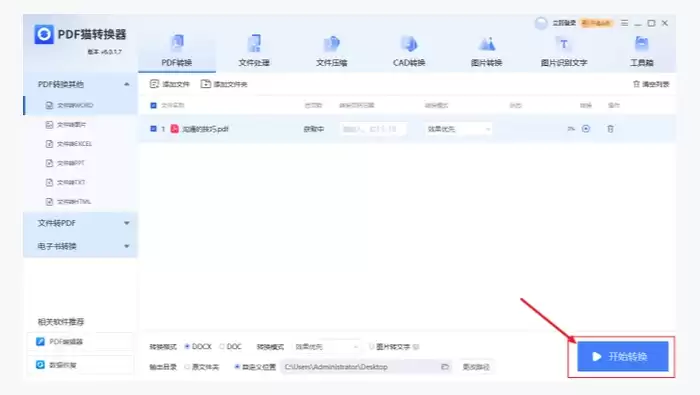This screenshot has height=395, width=700.
Task: Select the convert to WORD sidebar item
Action: (80, 105)
